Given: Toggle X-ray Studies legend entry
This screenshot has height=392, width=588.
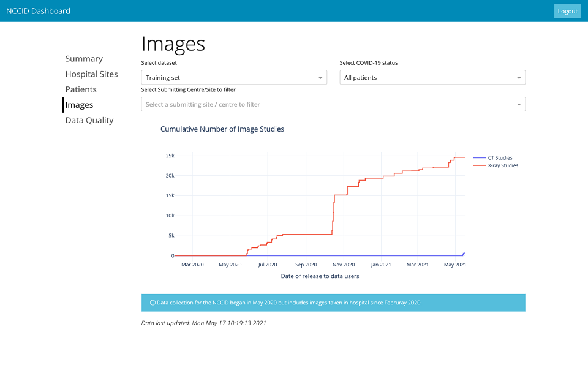Looking at the screenshot, I should point(502,165).
